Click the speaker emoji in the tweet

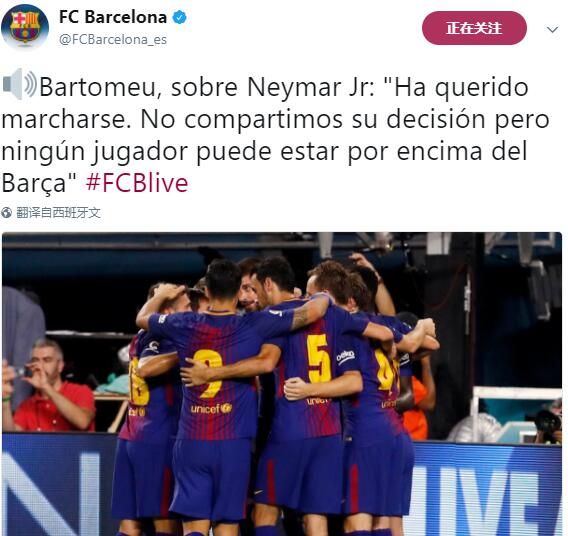click(19, 84)
